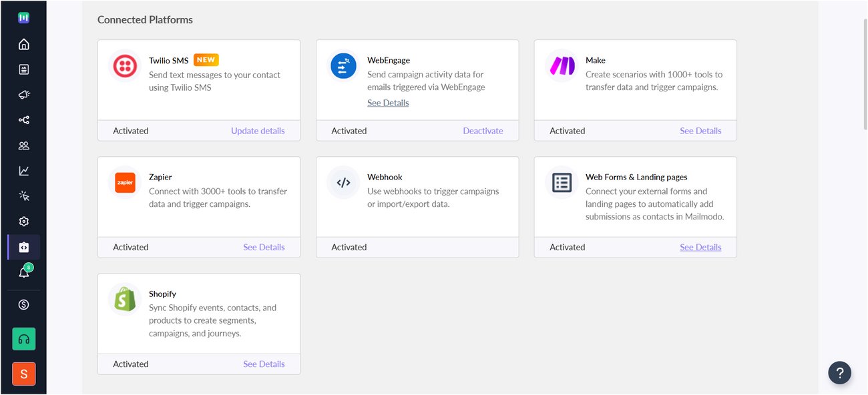Click the Web Forms list icon
This screenshot has height=395, width=868.
pyautogui.click(x=562, y=182)
